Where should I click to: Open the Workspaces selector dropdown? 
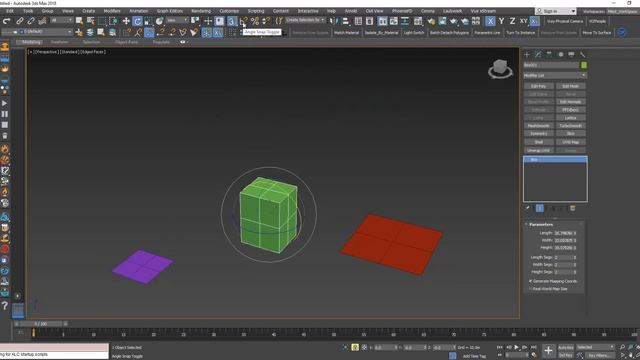point(623,11)
